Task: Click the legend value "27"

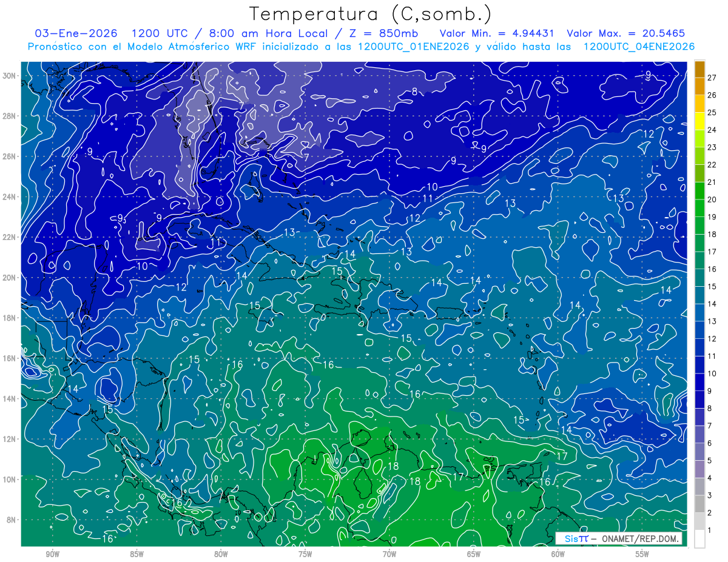Action: point(712,77)
